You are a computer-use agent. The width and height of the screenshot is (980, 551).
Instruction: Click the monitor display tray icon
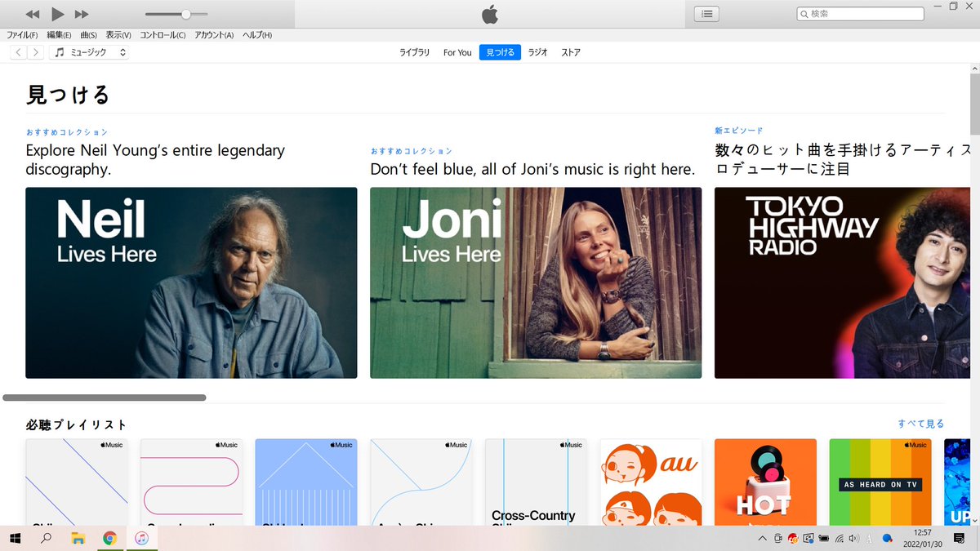pos(808,539)
